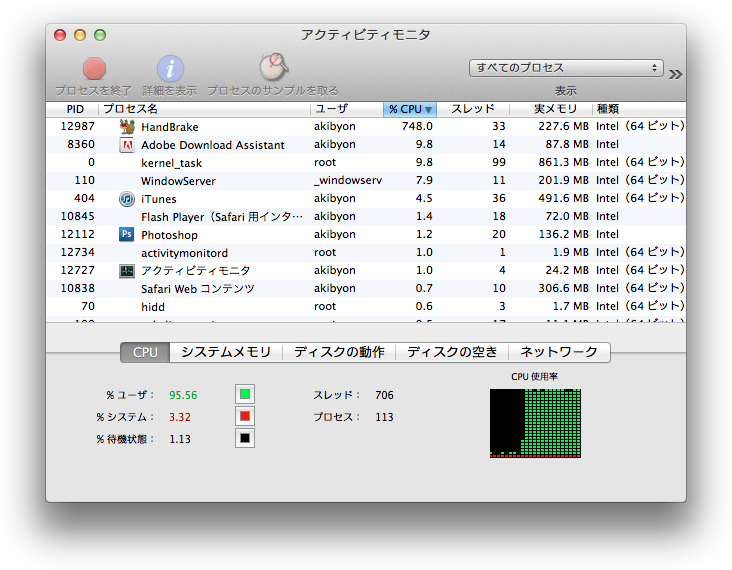Sort by the % CPU column header
Viewport: 732px width, 570px height.
(x=410, y=109)
